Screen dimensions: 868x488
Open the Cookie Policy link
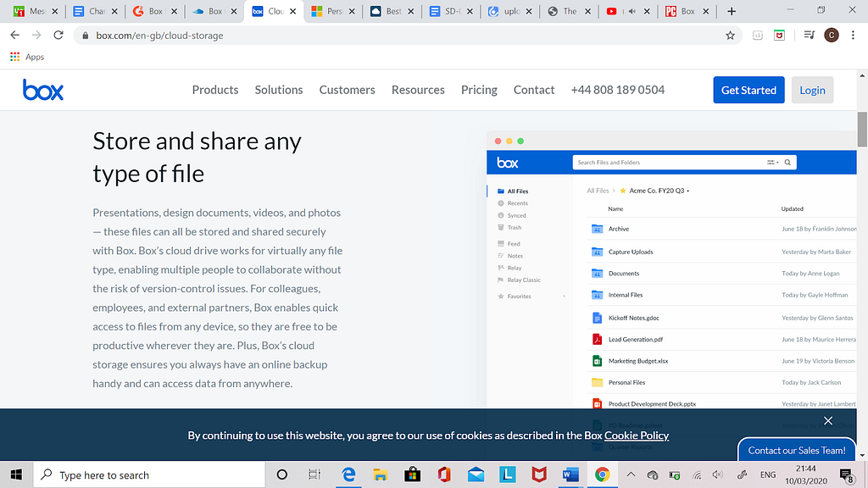click(x=637, y=435)
